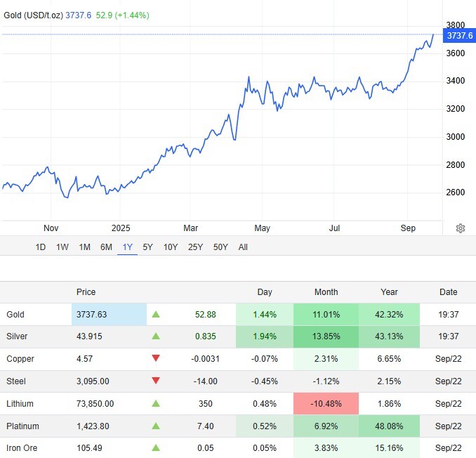Viewport: 476px width, 458px height.
Task: Show the 5Y chart range
Action: 147,247
